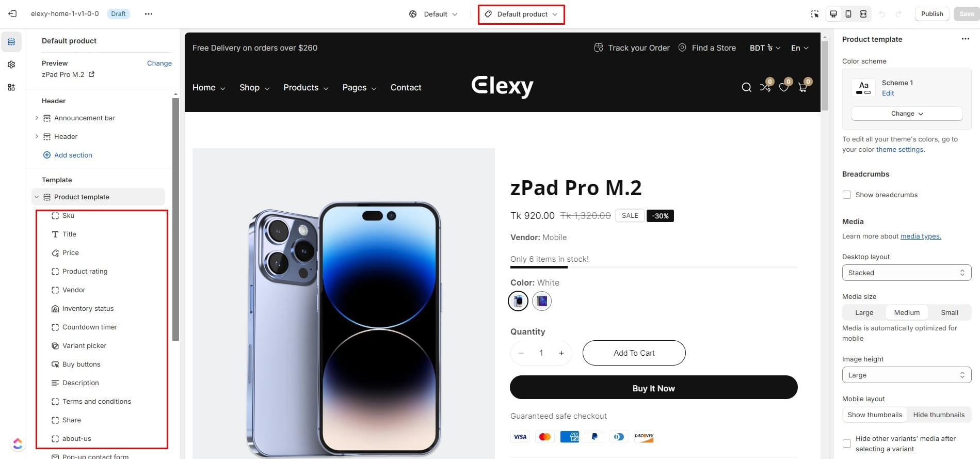
Task: Enable the Show breadcrumbs checkbox
Action: [x=847, y=195]
